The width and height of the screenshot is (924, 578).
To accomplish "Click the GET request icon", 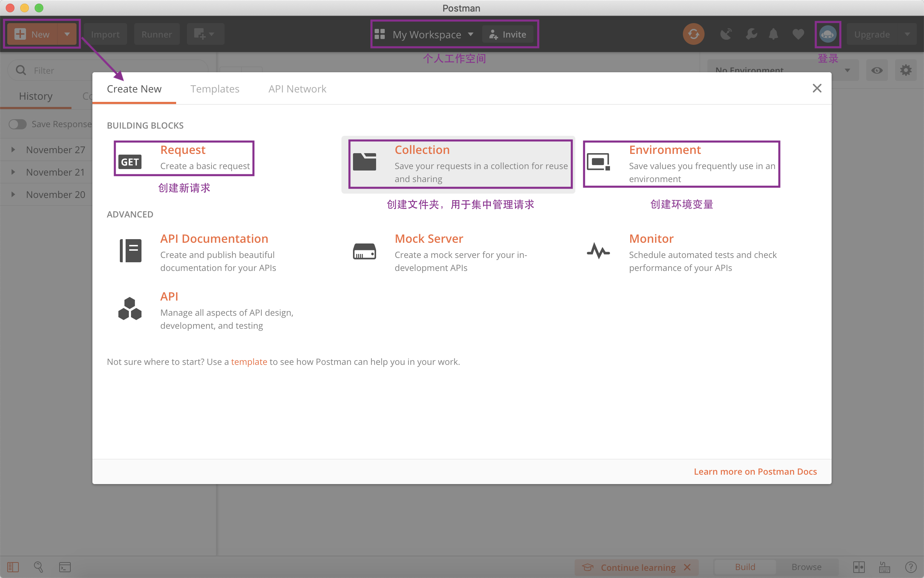I will point(130,162).
